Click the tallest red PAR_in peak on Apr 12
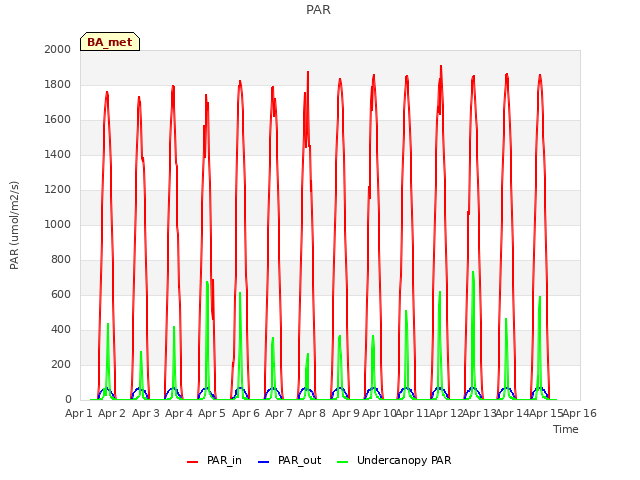 click(441, 67)
